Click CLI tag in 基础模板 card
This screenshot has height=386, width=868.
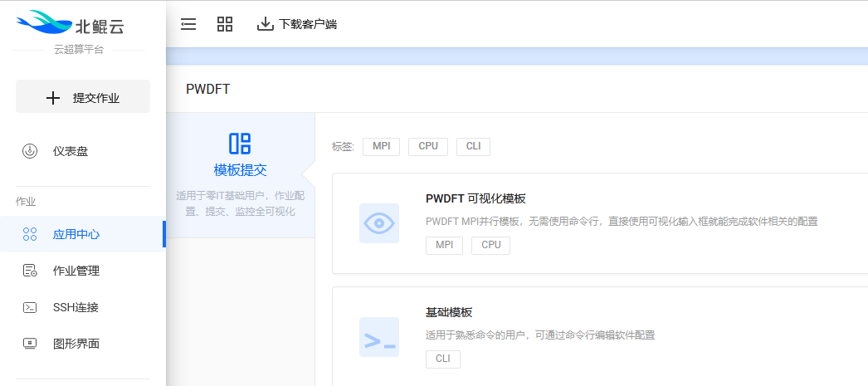pyautogui.click(x=443, y=359)
